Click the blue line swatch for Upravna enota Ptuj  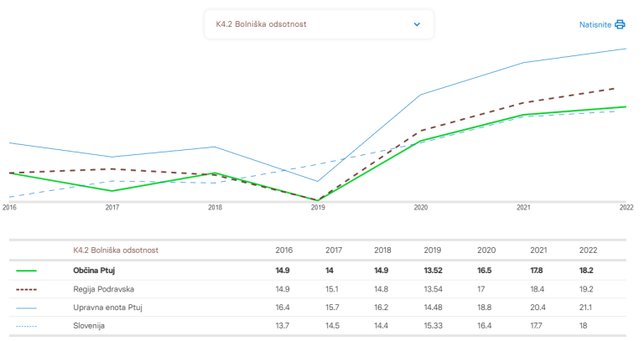pos(27,307)
